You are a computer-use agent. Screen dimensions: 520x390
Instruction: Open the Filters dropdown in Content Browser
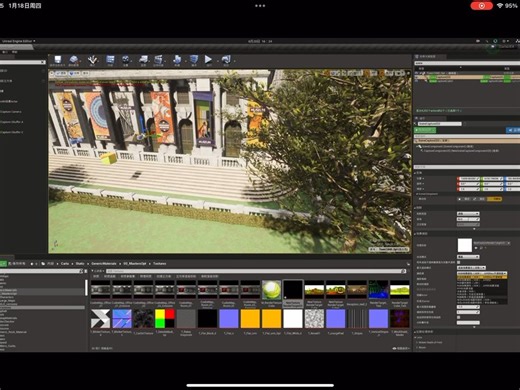coord(98,271)
